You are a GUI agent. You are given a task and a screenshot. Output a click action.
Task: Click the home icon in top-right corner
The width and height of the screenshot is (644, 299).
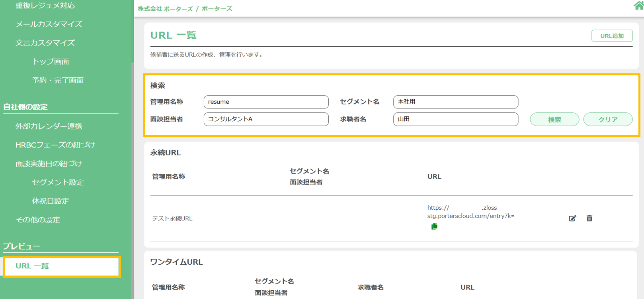(639, 6)
